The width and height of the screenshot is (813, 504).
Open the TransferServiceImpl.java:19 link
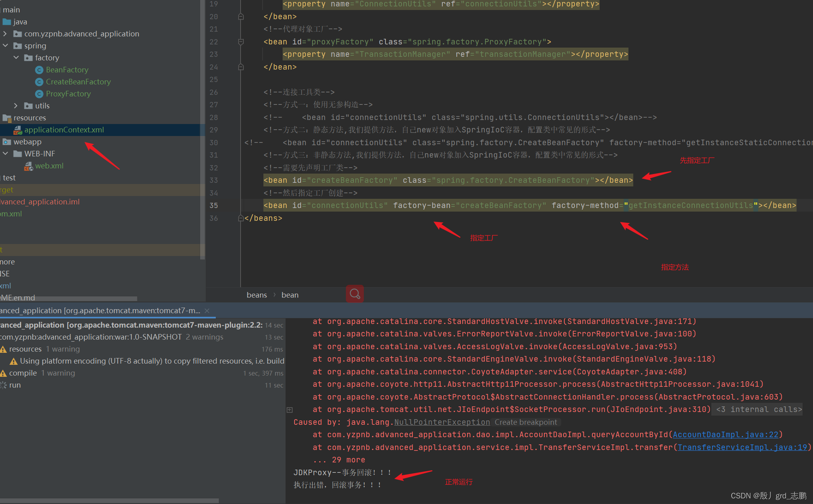742,447
